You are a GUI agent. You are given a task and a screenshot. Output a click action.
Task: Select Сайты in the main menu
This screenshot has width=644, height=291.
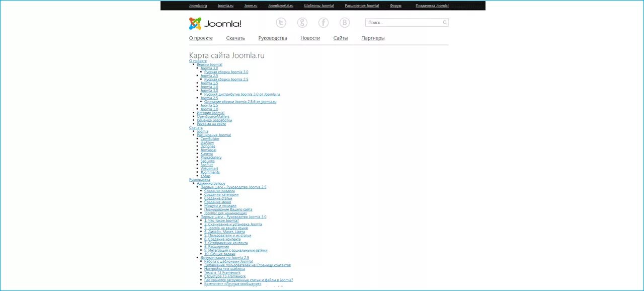click(x=341, y=38)
